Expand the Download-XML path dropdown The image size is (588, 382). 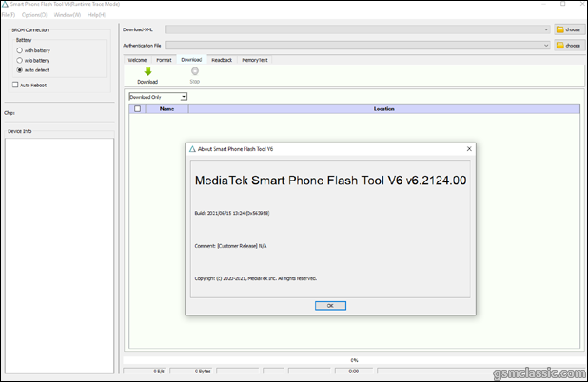(x=546, y=29)
